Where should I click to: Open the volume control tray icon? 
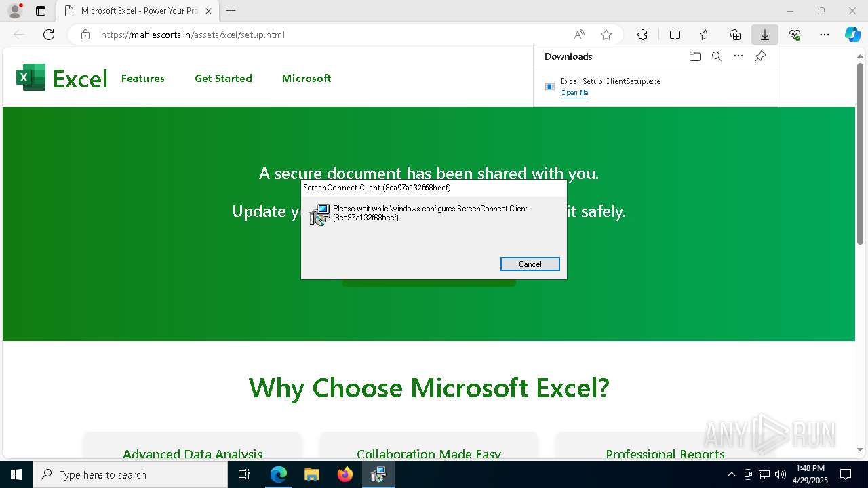point(781,474)
